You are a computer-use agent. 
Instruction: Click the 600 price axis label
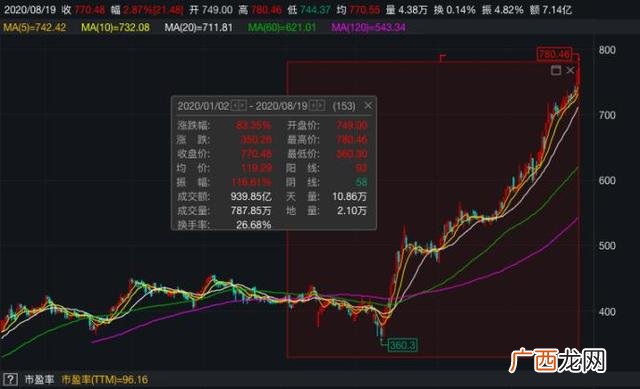(607, 180)
